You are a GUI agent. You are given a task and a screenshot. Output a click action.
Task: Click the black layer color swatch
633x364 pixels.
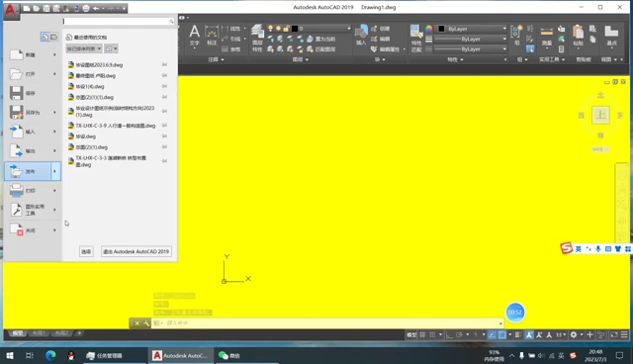point(295,29)
